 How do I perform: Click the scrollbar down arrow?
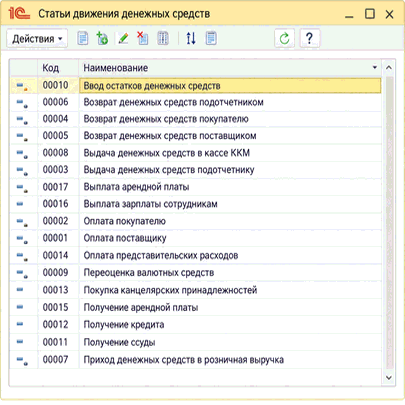[x=389, y=378]
